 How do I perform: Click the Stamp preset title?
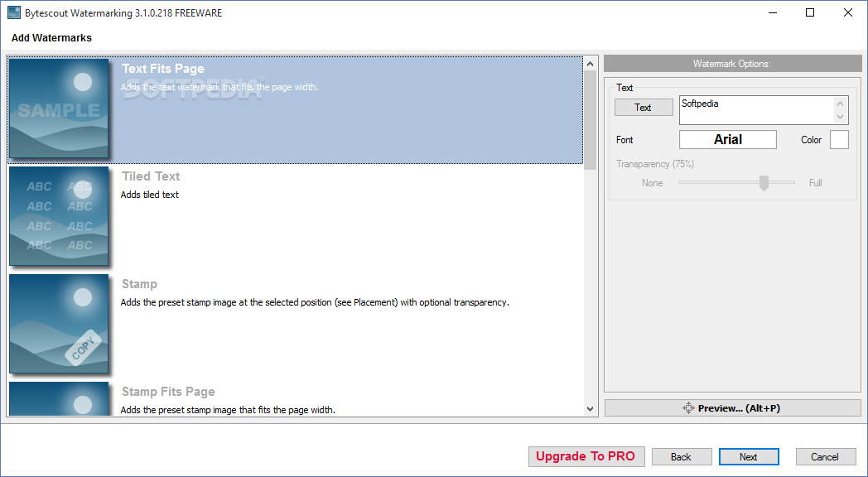139,284
